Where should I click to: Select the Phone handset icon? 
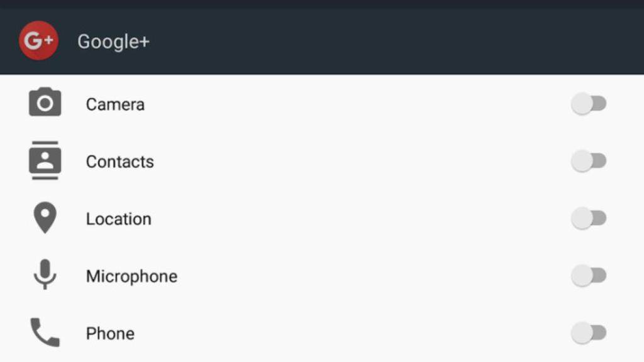[44, 332]
